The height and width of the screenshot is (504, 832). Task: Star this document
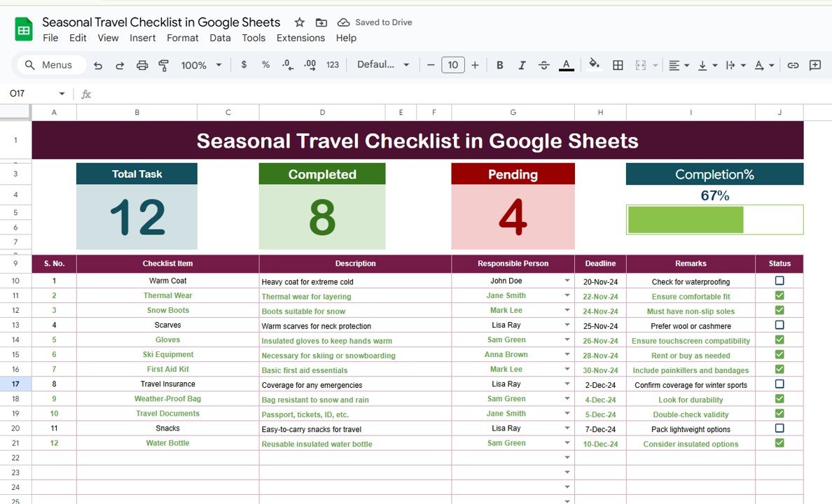click(x=299, y=22)
